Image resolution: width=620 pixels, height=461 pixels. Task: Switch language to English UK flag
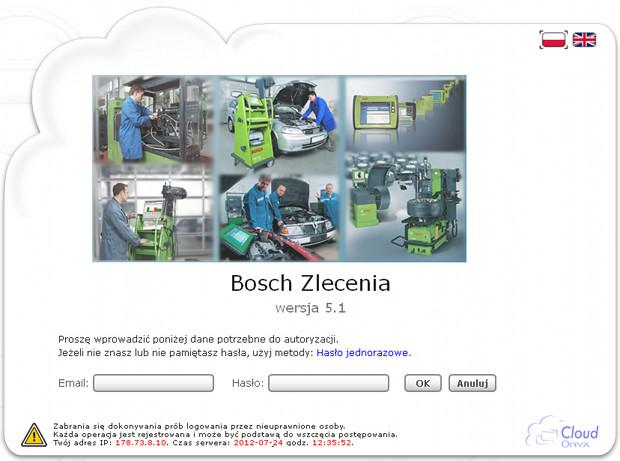point(584,40)
